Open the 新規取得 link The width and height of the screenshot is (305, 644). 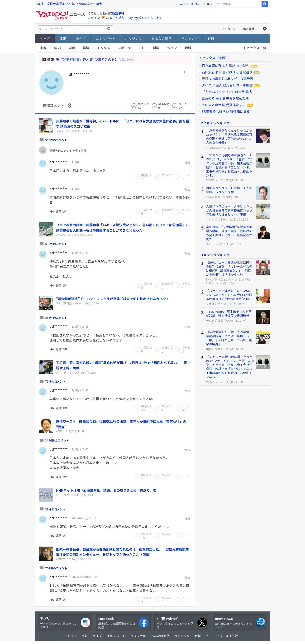[x=118, y=13]
